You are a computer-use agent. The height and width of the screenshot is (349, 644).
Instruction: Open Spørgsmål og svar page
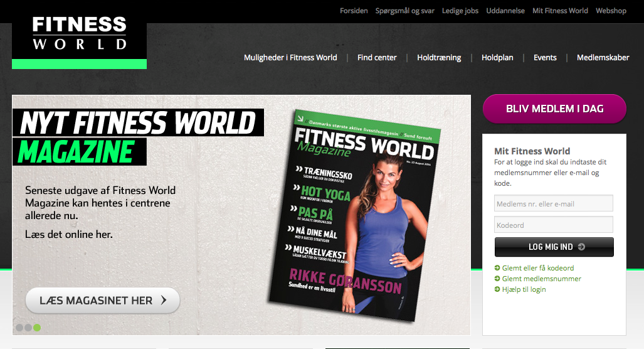point(404,11)
